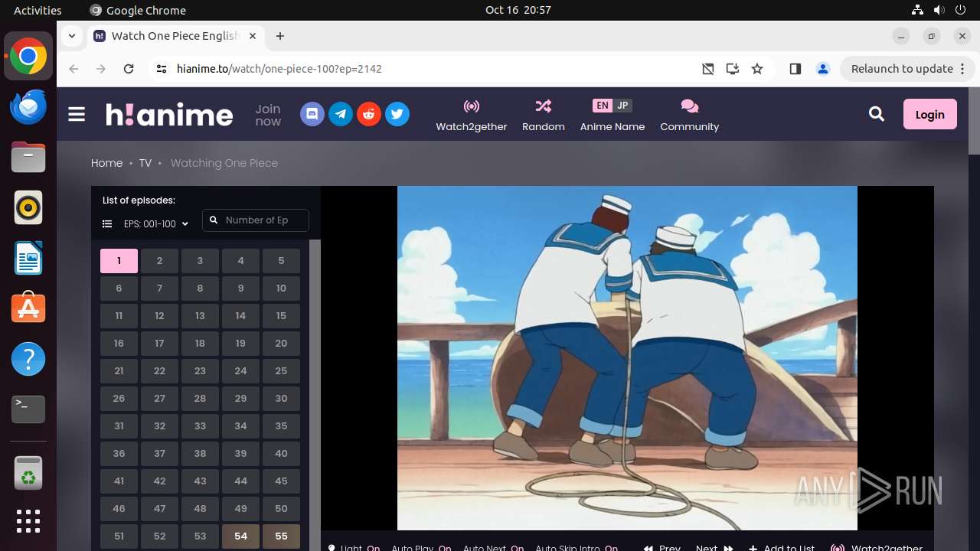This screenshot has height=551, width=980.
Task: Select episode 54
Action: coord(240,536)
